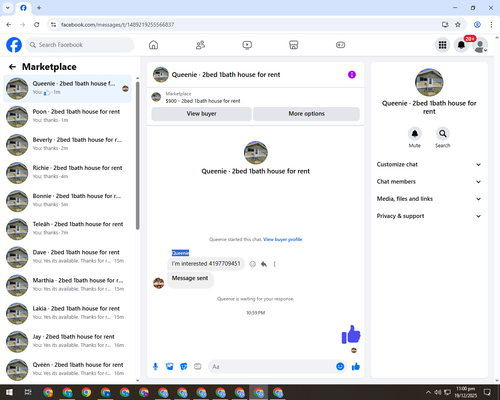Image resolution: width=500 pixels, height=400 pixels.
Task: Open notifications bell with 20+ badge
Action: (x=461, y=45)
